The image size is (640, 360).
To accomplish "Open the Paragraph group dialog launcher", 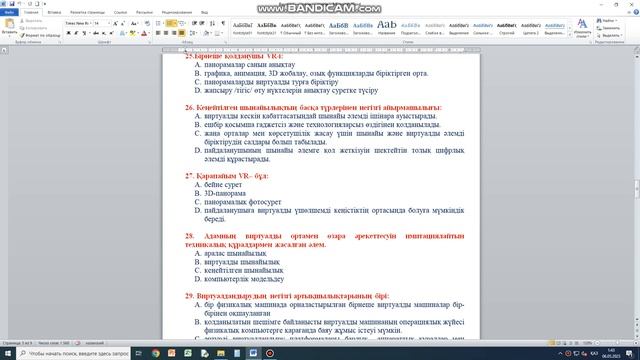I will click(226, 42).
